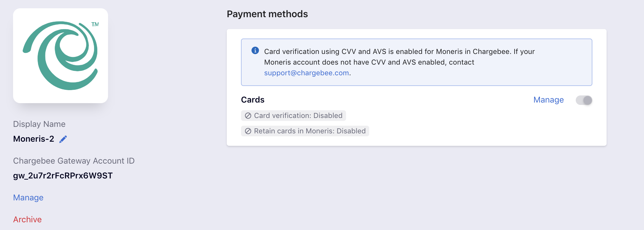Click the Payment methods heading
This screenshot has height=230, width=644.
267,14
